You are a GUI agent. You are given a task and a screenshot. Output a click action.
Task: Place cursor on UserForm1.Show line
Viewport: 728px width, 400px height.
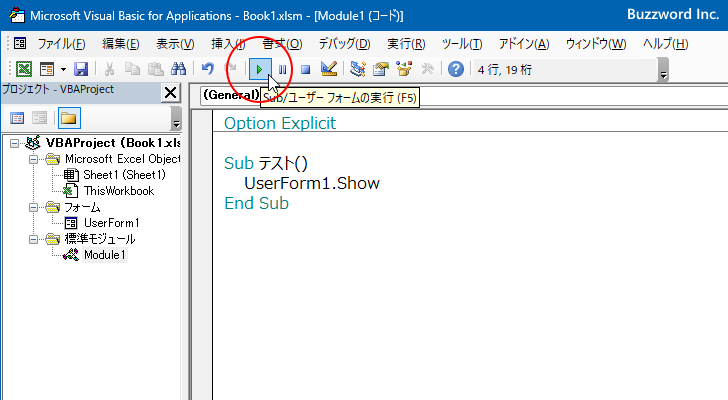tap(312, 183)
